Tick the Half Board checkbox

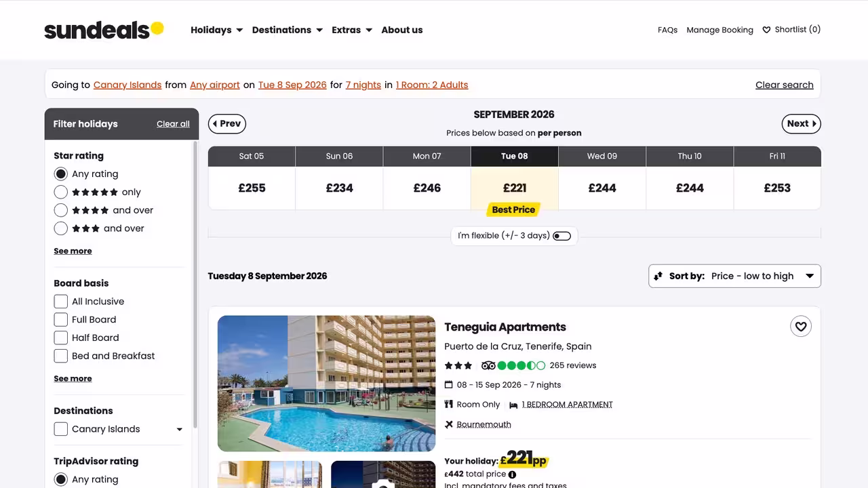coord(61,338)
